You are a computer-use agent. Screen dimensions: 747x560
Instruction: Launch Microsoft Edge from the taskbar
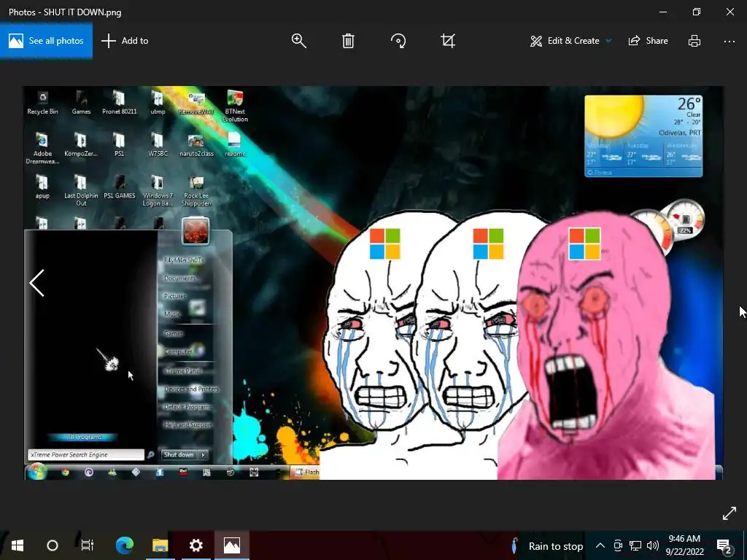124,545
